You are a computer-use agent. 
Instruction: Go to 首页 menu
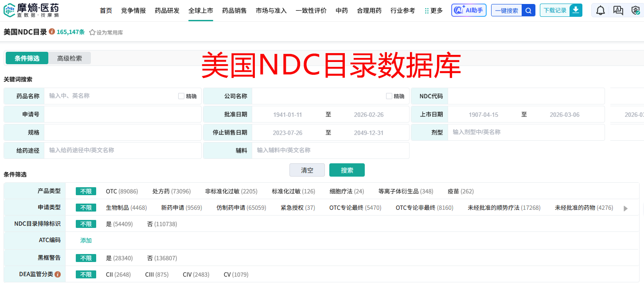[x=106, y=11]
